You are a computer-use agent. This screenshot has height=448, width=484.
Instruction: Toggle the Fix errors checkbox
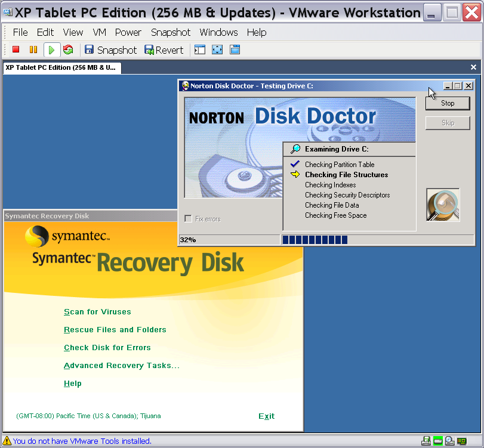click(189, 219)
